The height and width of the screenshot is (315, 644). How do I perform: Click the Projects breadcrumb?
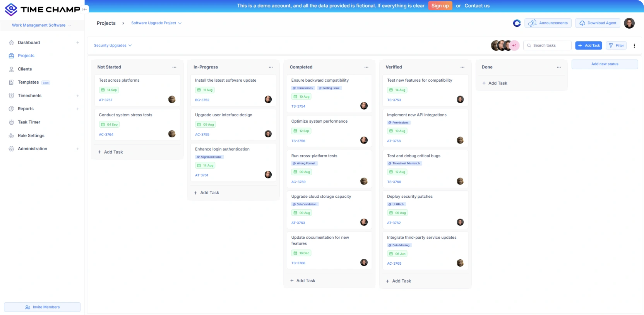tap(106, 23)
